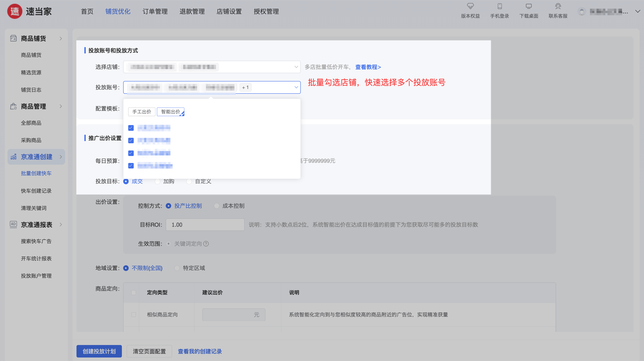Image resolution: width=644 pixels, height=361 pixels.
Task: Open 联系客服 headset icon
Action: click(558, 6)
